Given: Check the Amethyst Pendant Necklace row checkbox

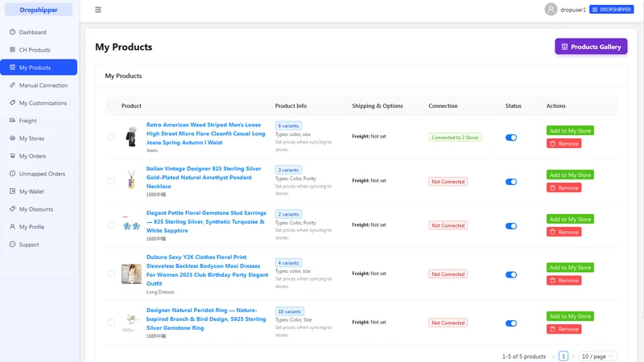Looking at the screenshot, I should (x=111, y=181).
